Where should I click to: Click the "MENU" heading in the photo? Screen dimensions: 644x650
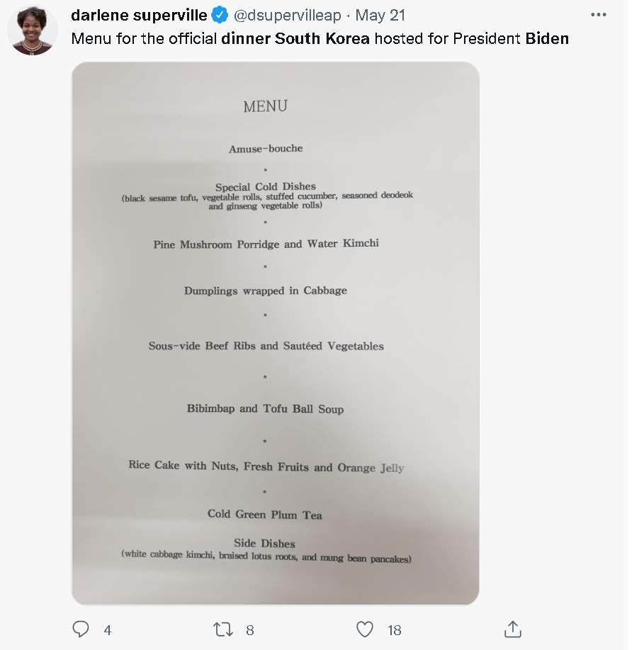click(x=265, y=106)
